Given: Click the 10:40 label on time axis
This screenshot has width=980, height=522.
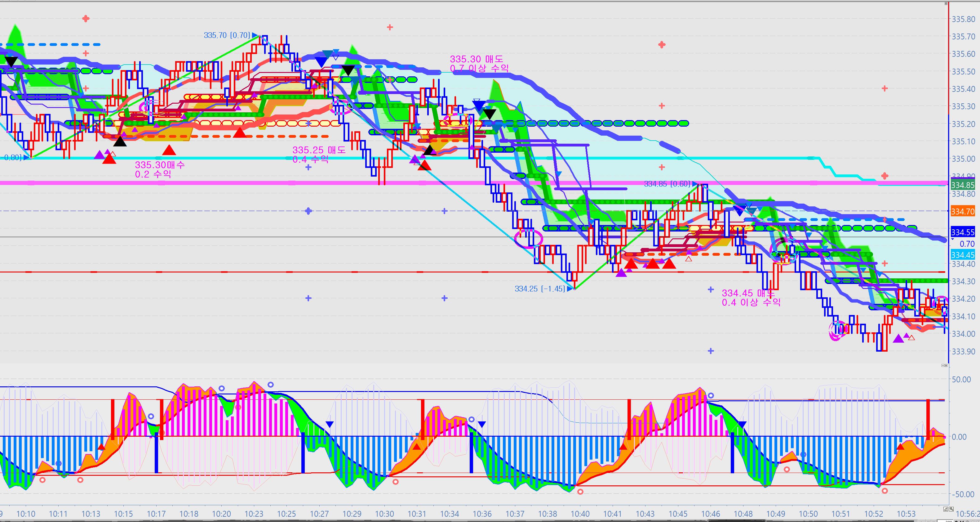Looking at the screenshot, I should [x=580, y=514].
